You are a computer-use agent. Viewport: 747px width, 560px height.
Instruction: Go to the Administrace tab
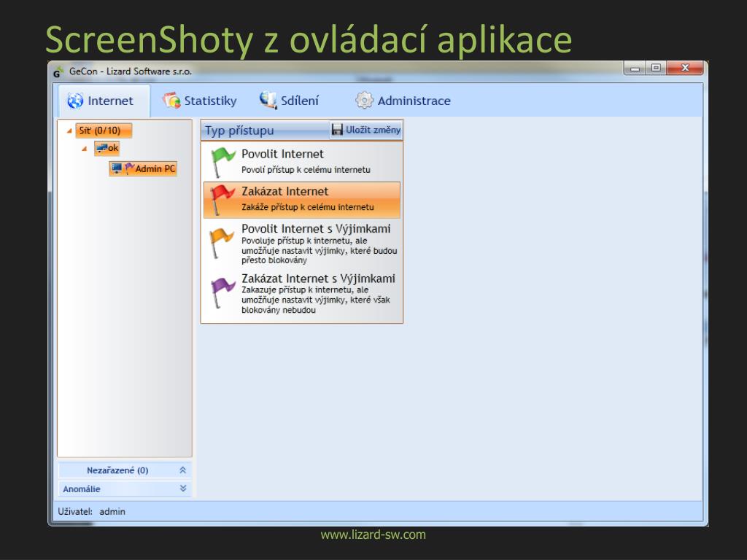[403, 101]
